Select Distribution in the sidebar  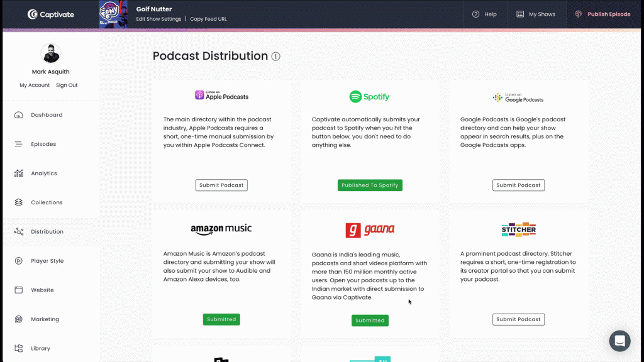47,231
